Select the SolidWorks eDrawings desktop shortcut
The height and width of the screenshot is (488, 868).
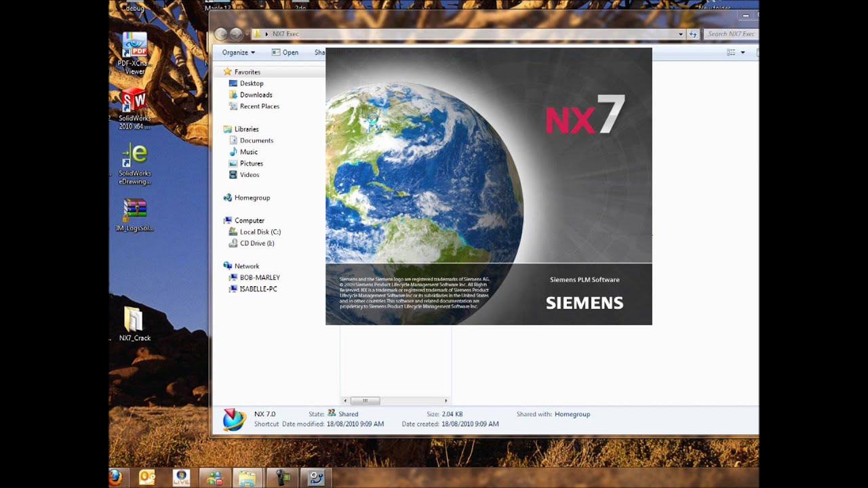(134, 164)
